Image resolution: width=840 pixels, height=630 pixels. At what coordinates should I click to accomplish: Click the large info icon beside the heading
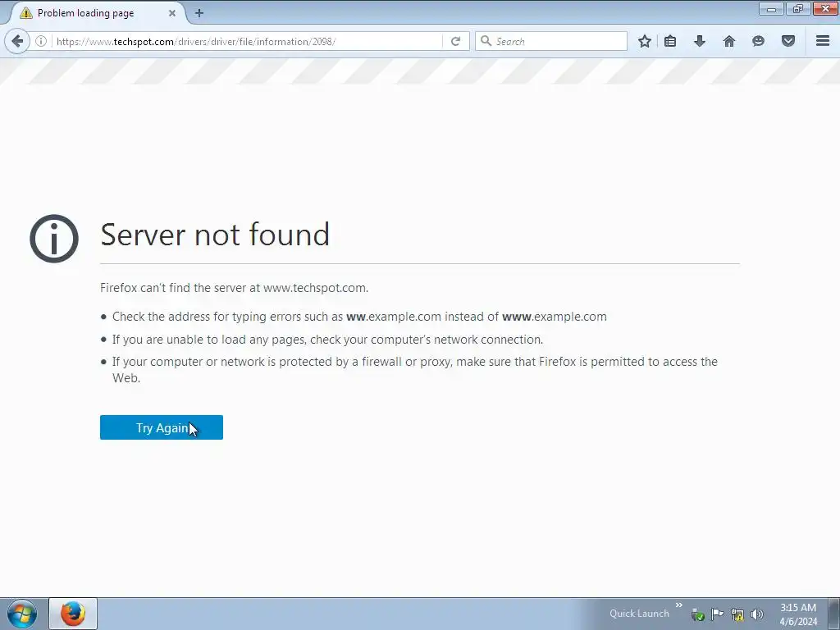(x=54, y=239)
